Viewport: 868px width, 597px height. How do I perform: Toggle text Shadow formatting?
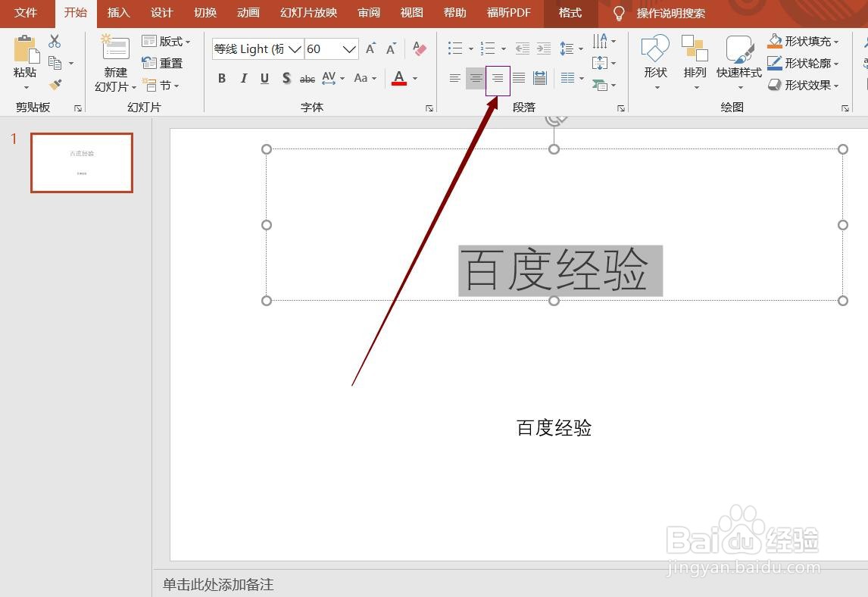(x=286, y=78)
